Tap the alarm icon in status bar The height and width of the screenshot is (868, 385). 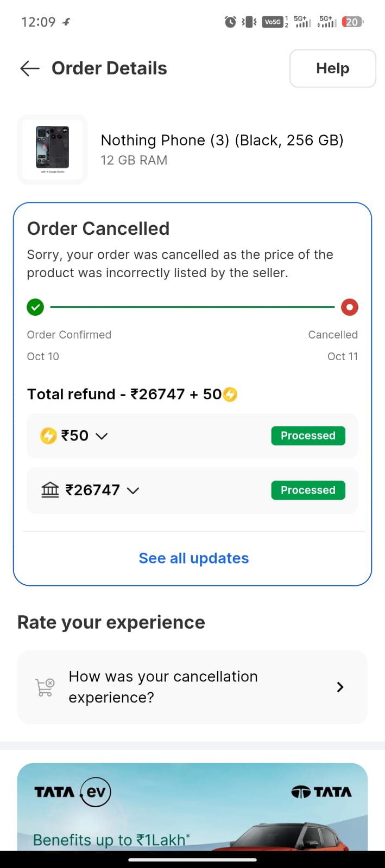230,22
